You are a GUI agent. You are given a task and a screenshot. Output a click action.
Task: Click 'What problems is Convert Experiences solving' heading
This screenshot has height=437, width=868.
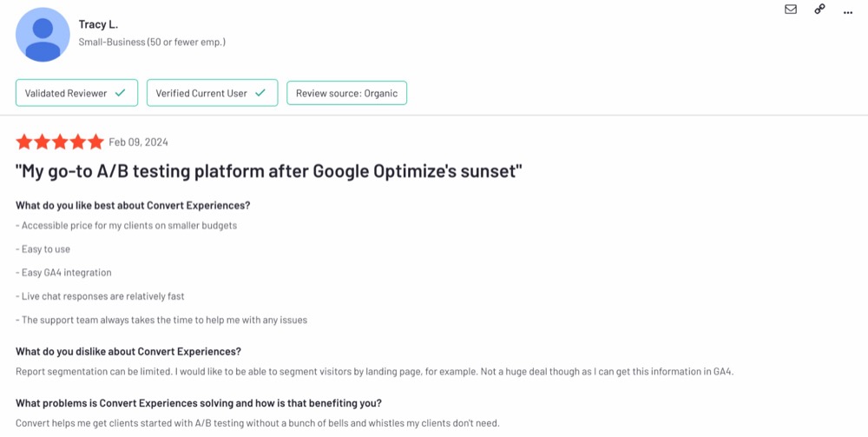[199, 402]
